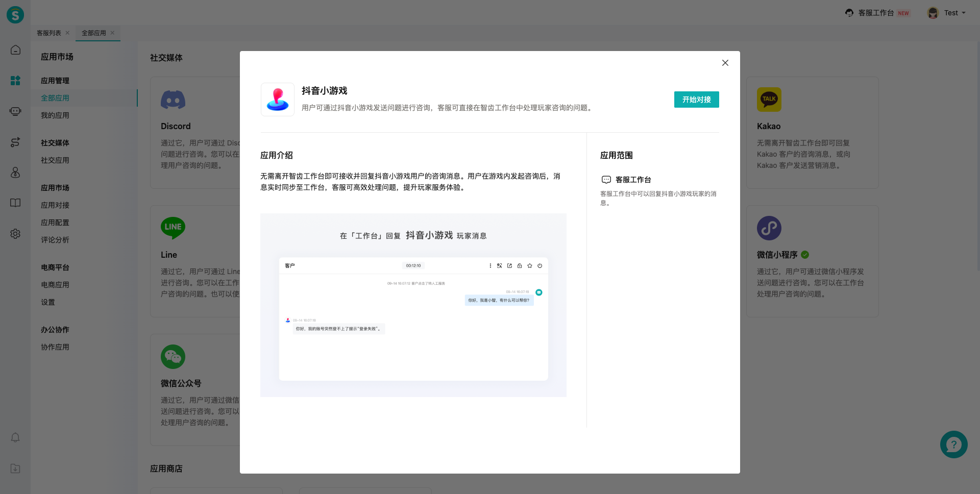Click the Test user avatar
This screenshot has width=980, height=494.
933,13
